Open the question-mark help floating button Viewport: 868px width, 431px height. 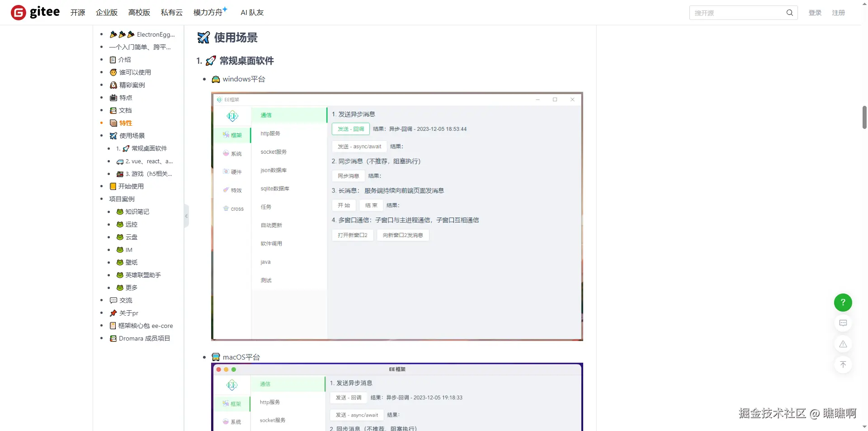[x=843, y=302]
